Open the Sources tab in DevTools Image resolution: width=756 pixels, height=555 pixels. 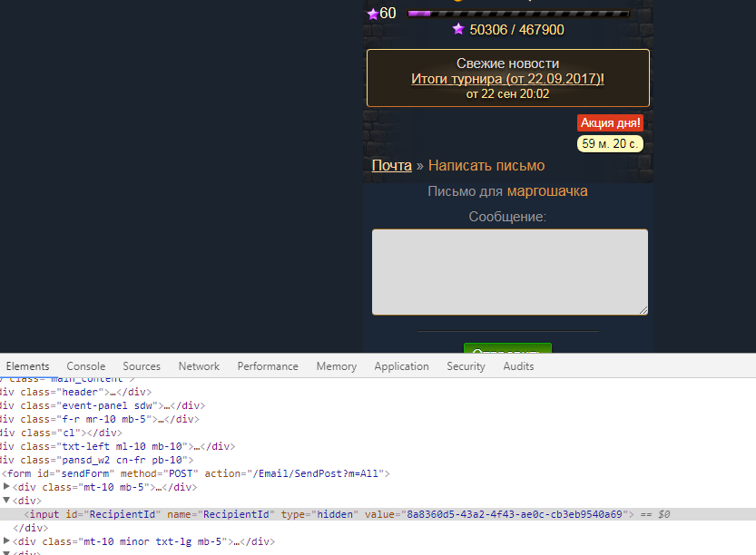[142, 366]
